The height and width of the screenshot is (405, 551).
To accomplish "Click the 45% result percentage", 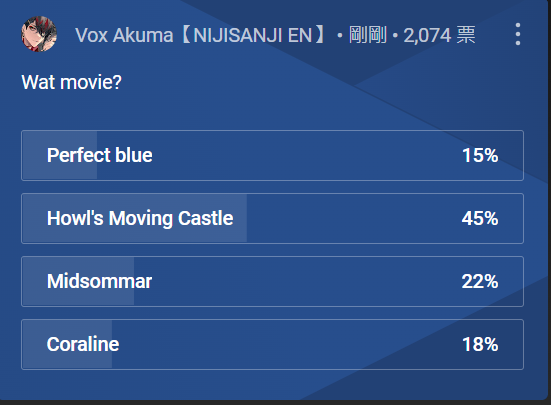I will click(x=480, y=218).
